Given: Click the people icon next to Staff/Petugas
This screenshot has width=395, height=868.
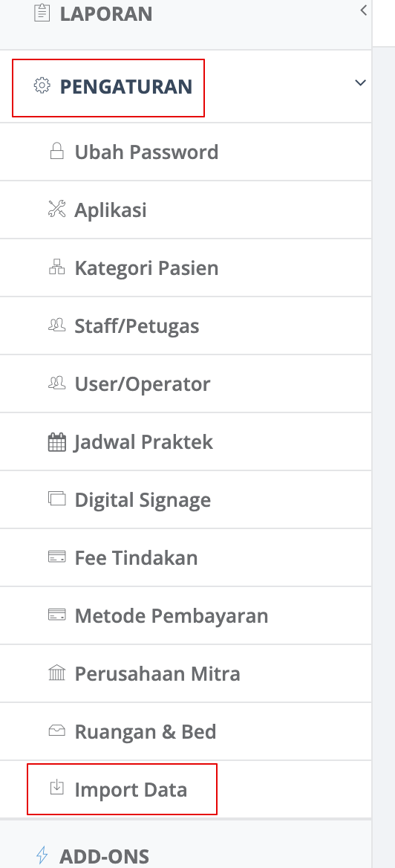Looking at the screenshot, I should click(x=56, y=325).
